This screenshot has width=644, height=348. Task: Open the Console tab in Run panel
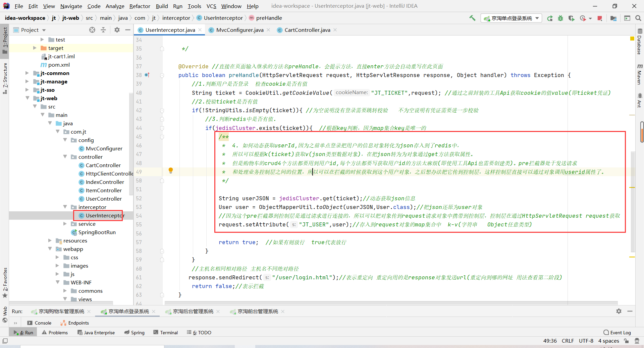tap(39, 323)
